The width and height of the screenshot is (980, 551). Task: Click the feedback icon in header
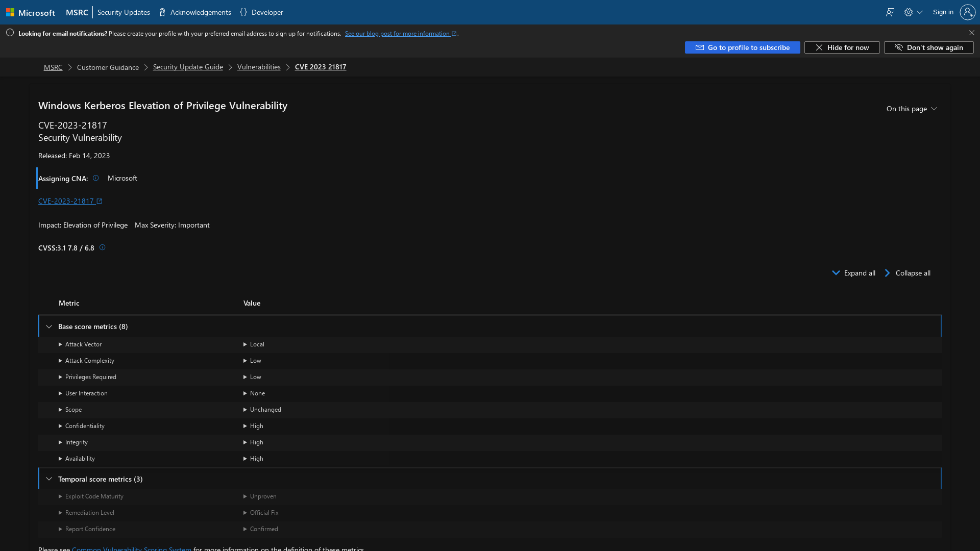point(890,12)
